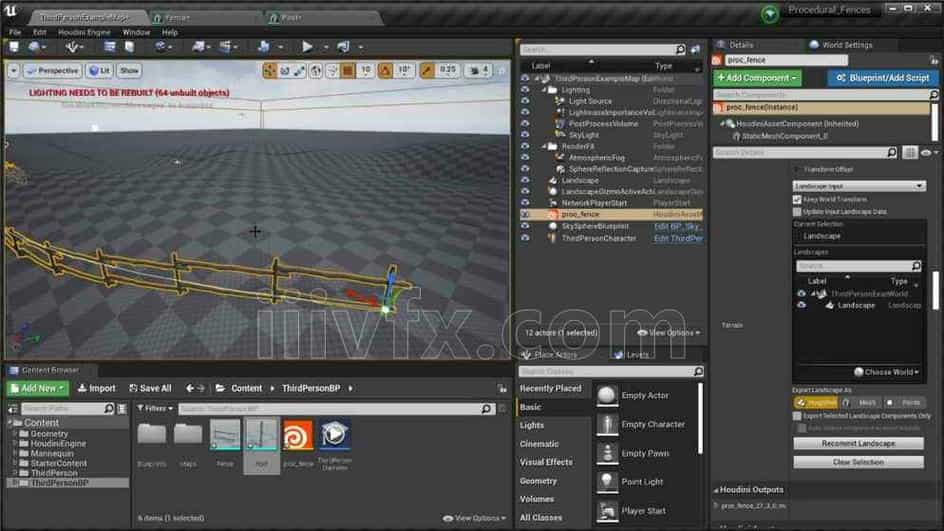Select Points export landscape option

905,402
